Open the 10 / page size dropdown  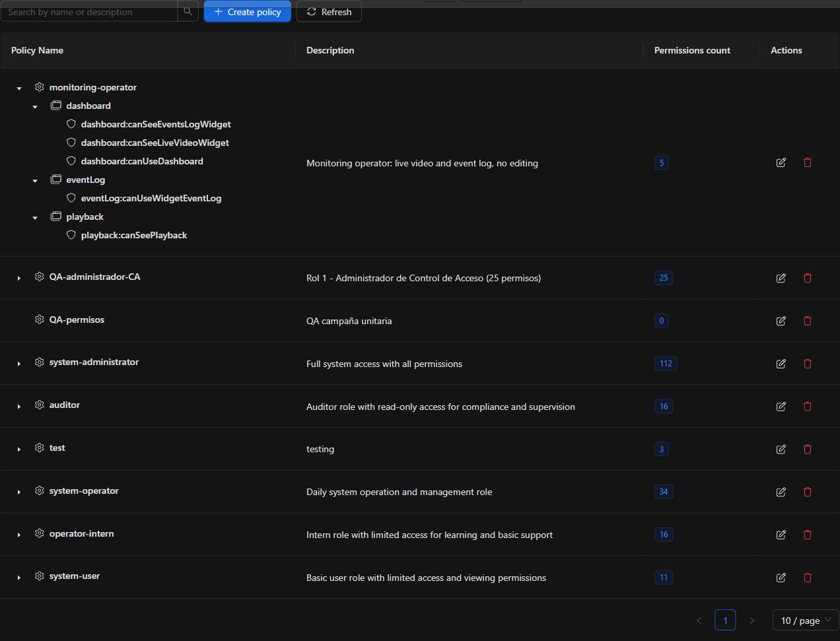click(806, 620)
